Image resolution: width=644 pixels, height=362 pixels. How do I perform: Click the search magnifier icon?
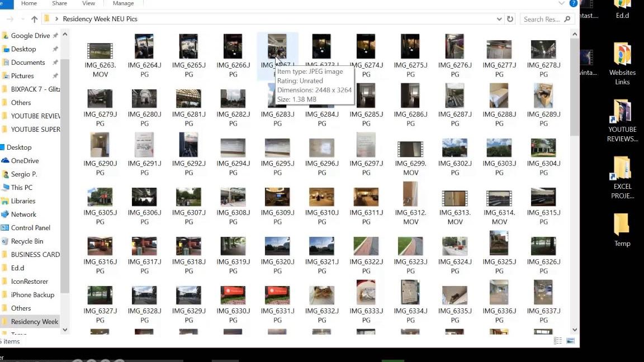click(x=567, y=19)
